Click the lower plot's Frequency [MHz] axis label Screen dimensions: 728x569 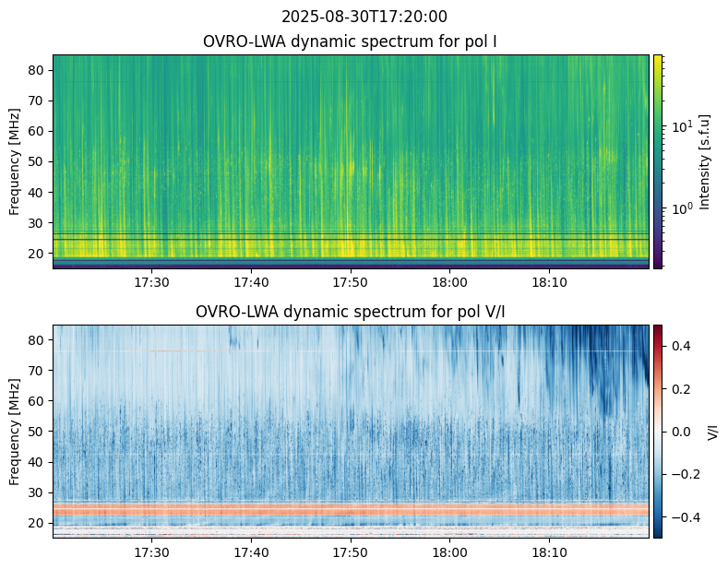[15, 433]
